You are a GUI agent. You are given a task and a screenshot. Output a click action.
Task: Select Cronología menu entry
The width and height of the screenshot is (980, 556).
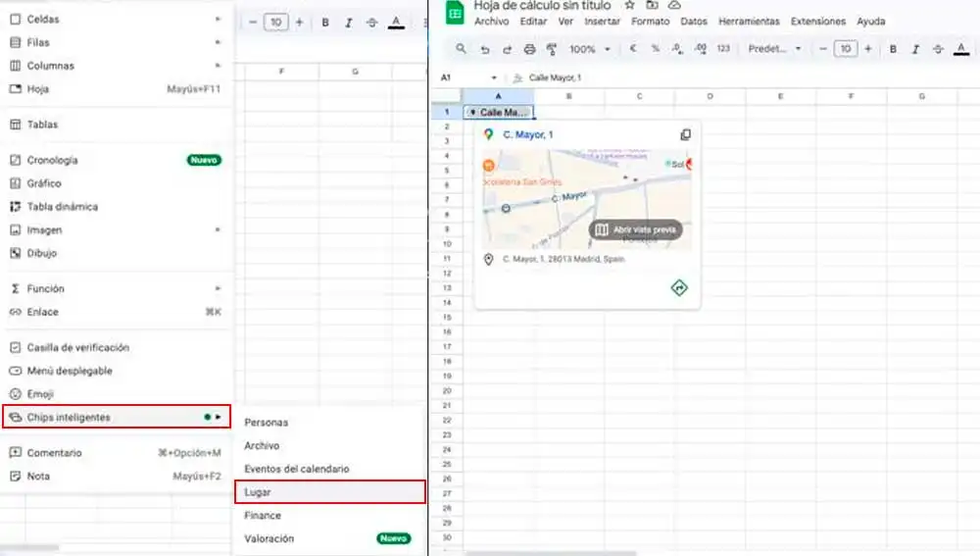116,160
